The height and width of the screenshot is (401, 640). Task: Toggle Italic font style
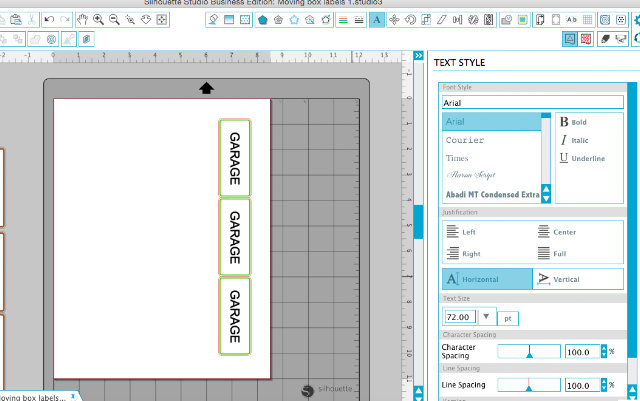[x=574, y=140]
